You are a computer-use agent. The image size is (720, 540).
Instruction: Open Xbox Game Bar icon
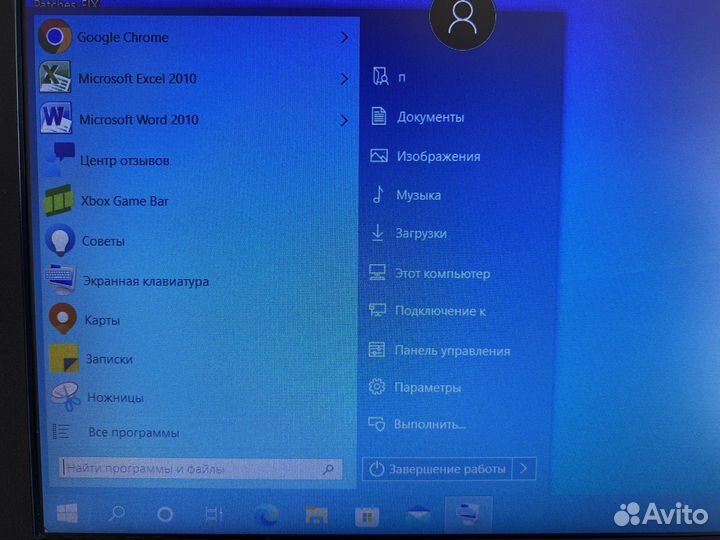tap(59, 200)
